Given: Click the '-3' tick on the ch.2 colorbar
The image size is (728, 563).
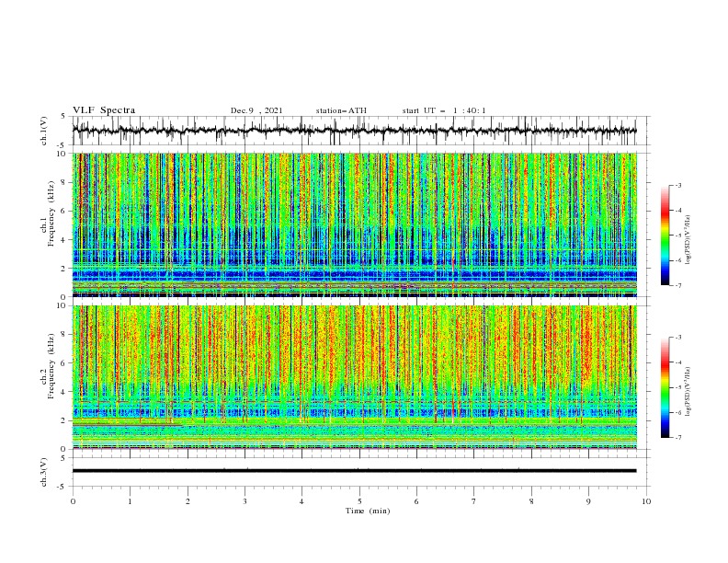Looking at the screenshot, I should pos(678,338).
